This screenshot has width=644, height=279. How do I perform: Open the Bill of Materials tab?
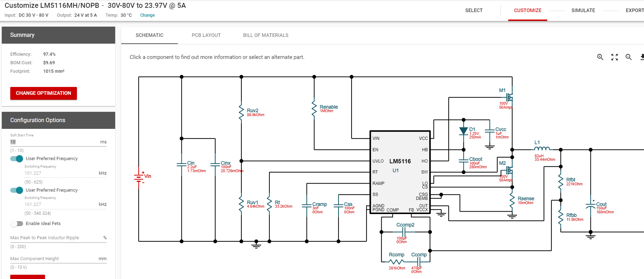[x=266, y=35]
